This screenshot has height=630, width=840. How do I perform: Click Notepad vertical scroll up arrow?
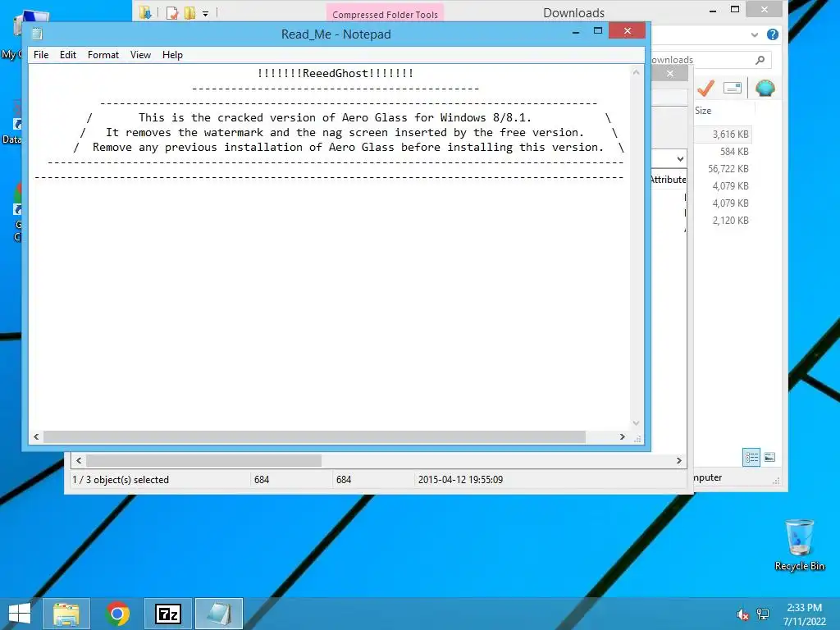click(x=636, y=72)
